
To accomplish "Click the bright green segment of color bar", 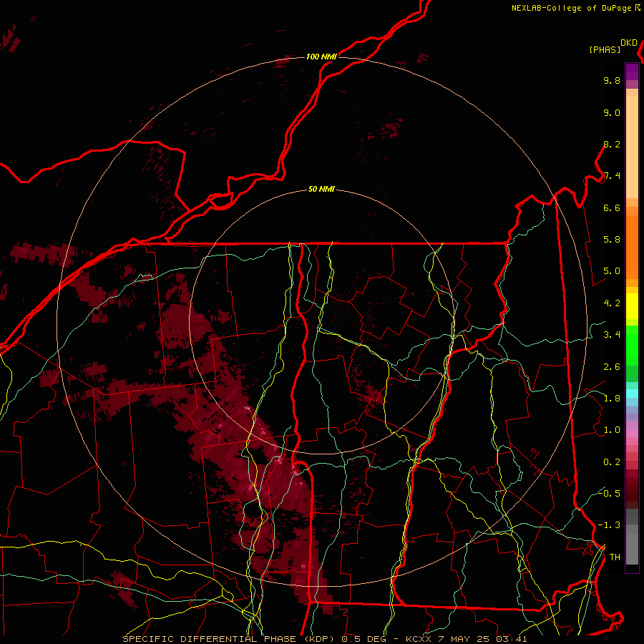I will (632, 346).
